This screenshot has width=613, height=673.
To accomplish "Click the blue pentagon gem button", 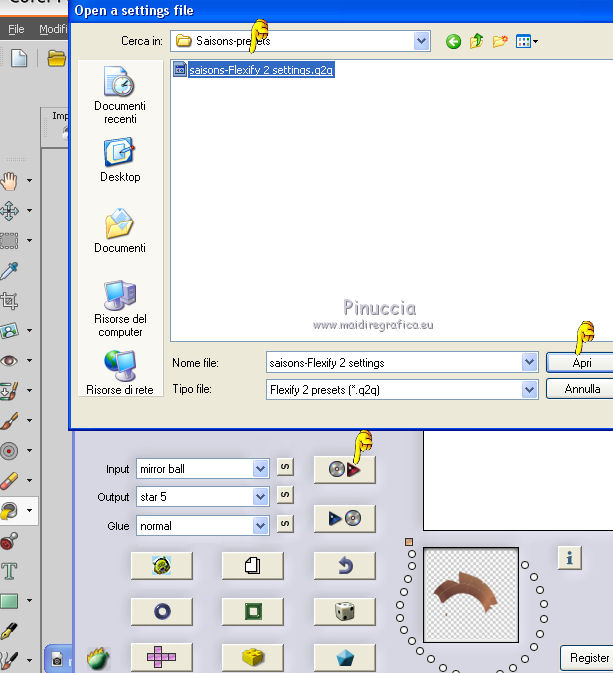I will (x=345, y=657).
